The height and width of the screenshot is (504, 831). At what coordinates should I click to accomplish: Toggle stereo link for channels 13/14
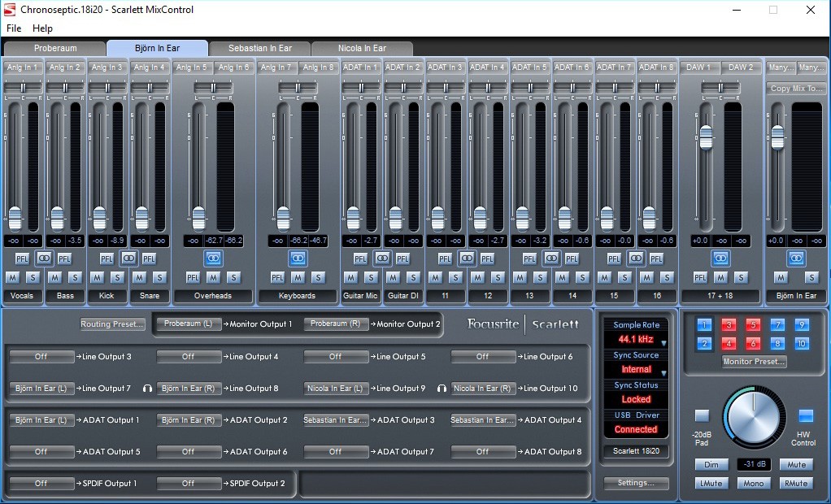[551, 258]
